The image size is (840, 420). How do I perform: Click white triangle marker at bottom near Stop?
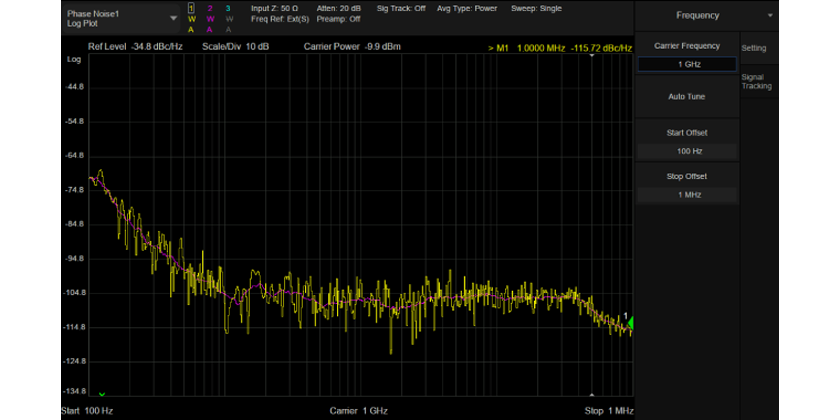point(593,393)
